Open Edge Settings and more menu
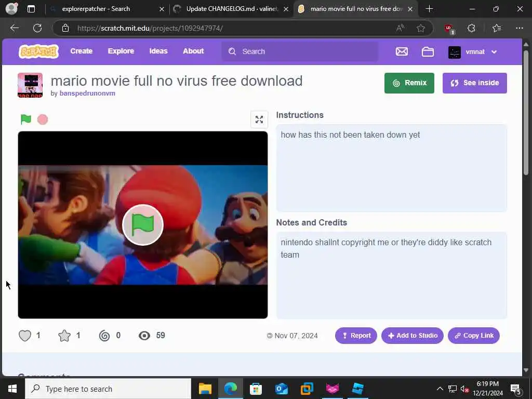This screenshot has height=399, width=532. [x=520, y=28]
